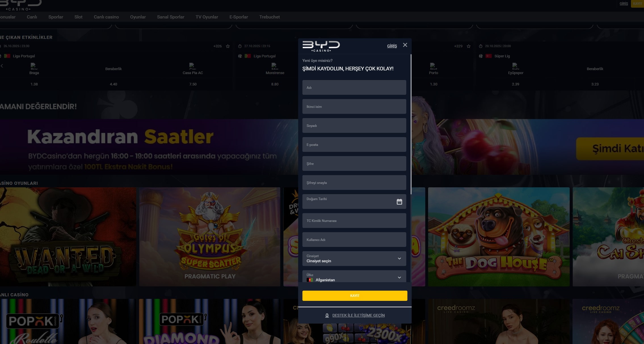Click GİRİŞ in the page header
The height and width of the screenshot is (344, 644).
624,4
